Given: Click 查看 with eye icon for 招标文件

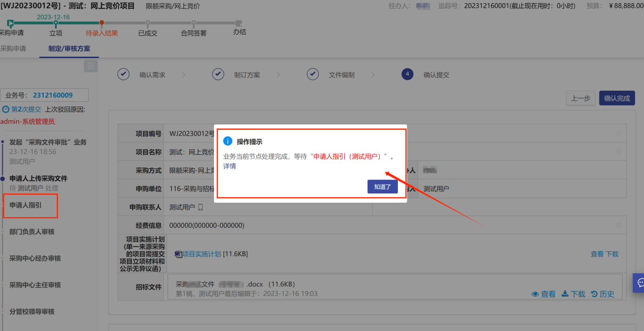Looking at the screenshot, I should coord(543,294).
